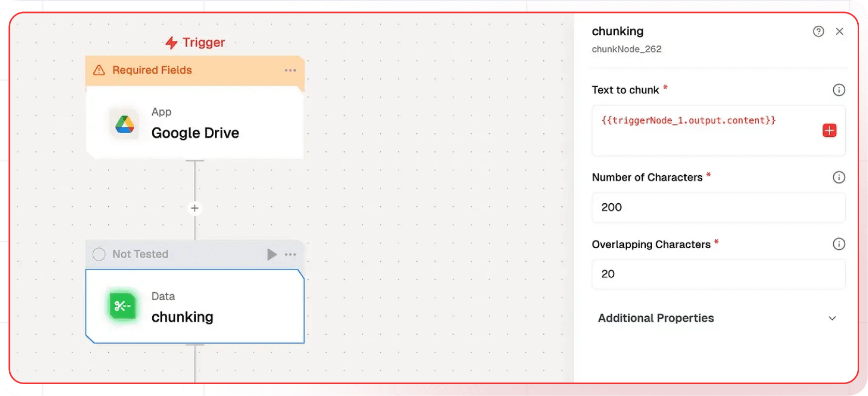This screenshot has height=396, width=868.
Task: Show info for Overlapping Characters
Action: (x=839, y=244)
